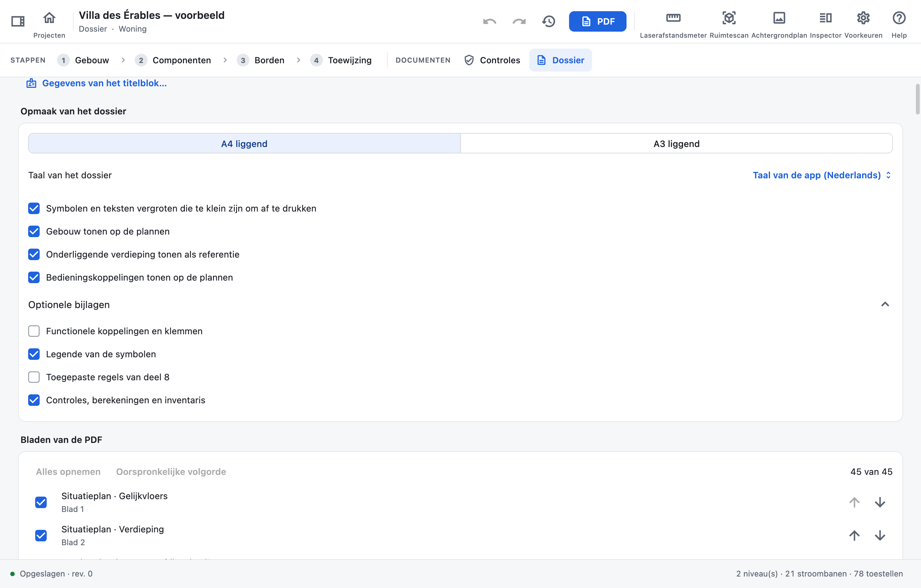Open the Help question mark
Screen dimensions: 921x588
(899, 18)
